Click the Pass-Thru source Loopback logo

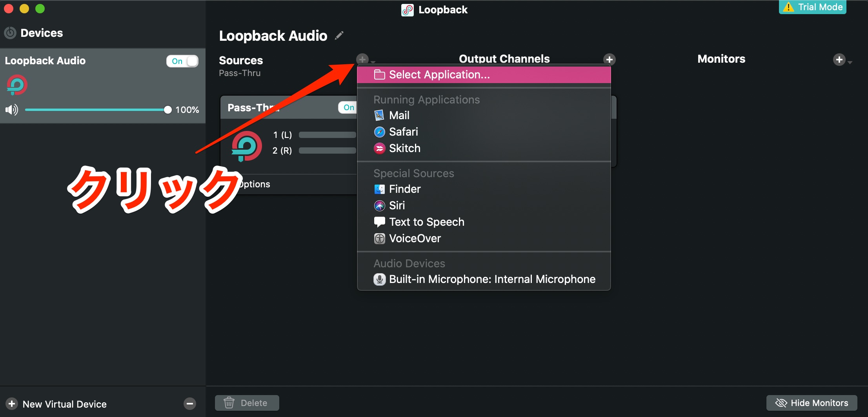pyautogui.click(x=246, y=146)
